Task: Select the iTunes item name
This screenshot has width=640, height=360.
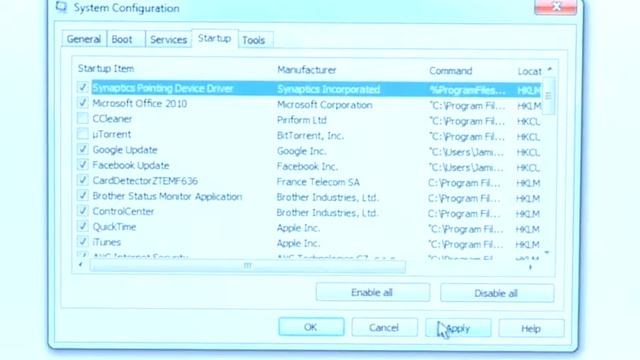Action: point(107,242)
